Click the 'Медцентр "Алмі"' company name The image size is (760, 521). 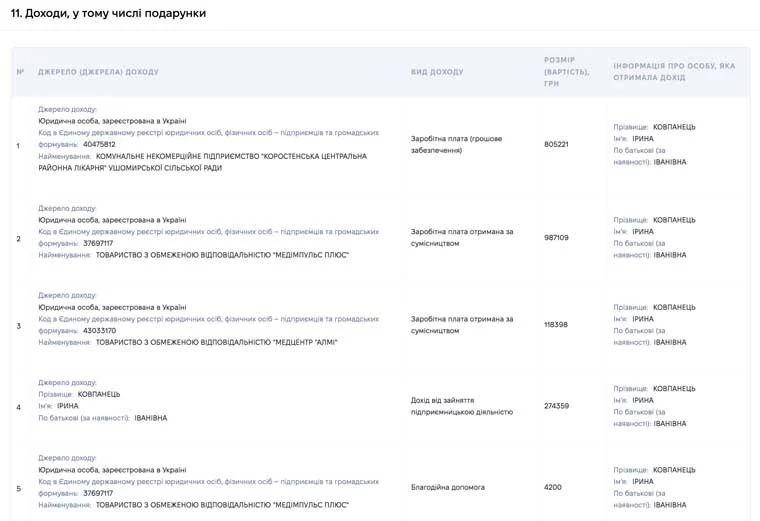coord(305,342)
